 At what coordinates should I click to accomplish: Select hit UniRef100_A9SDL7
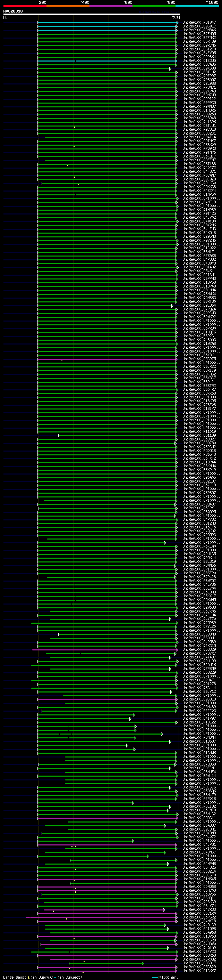199,963
